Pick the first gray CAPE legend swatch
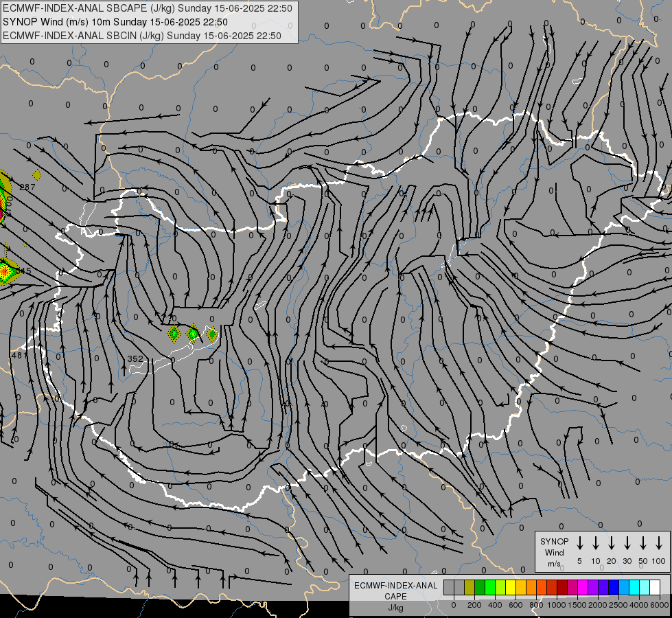The height and width of the screenshot is (618, 672). coord(449,587)
